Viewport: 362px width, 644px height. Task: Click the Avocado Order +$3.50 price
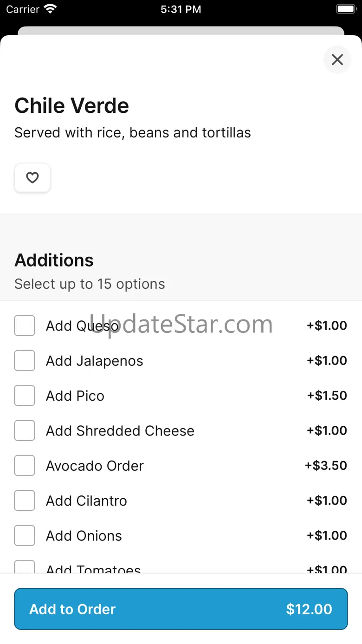tap(326, 466)
